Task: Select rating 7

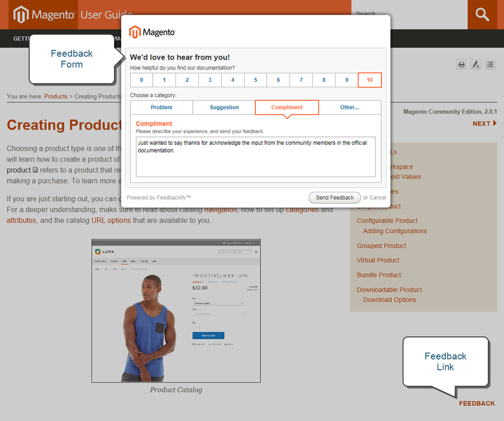Action: point(301,80)
